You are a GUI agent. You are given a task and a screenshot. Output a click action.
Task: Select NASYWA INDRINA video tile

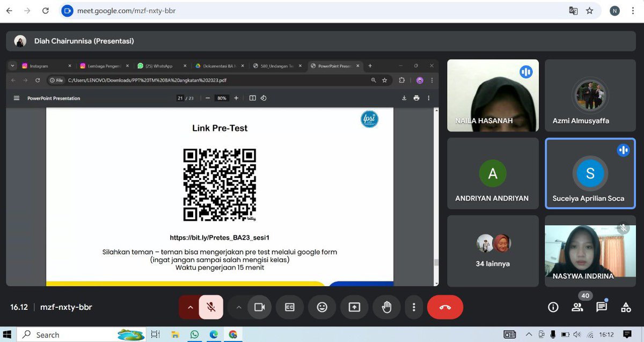tap(590, 251)
